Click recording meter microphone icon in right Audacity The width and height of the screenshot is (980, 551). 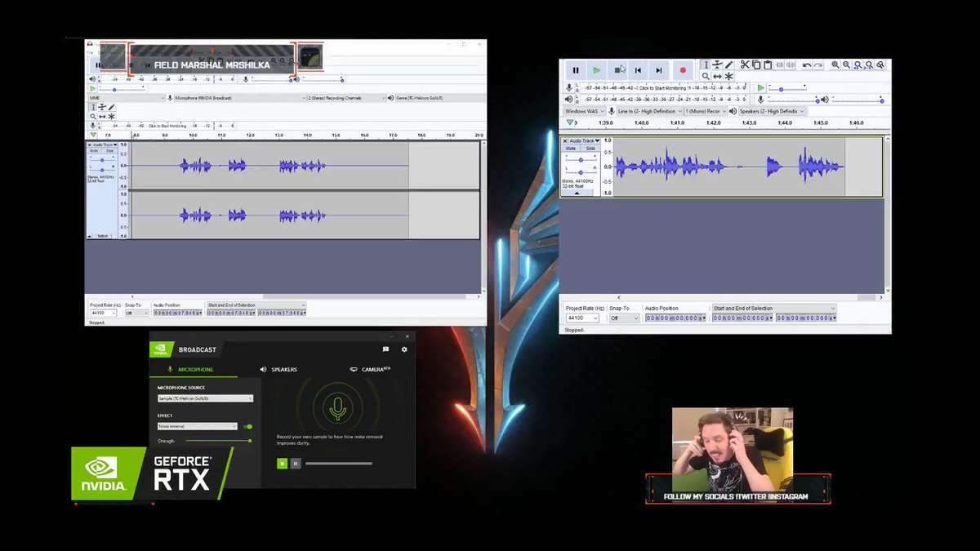570,87
